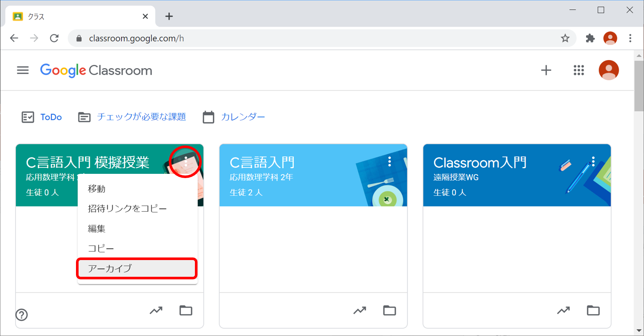
Task: Open Drive folder on Classroom入門 card
Action: click(593, 310)
